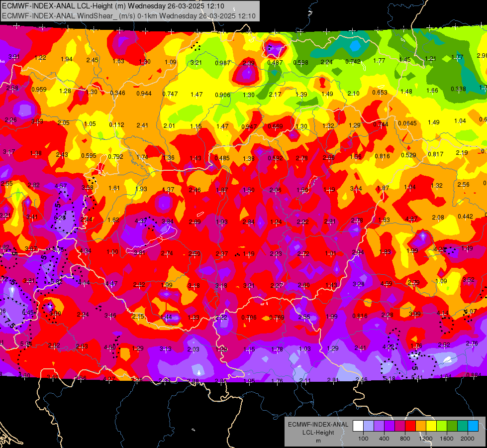Click the magenta-pink legend swatch
The height and width of the screenshot is (448, 487).
pyautogui.click(x=400, y=426)
